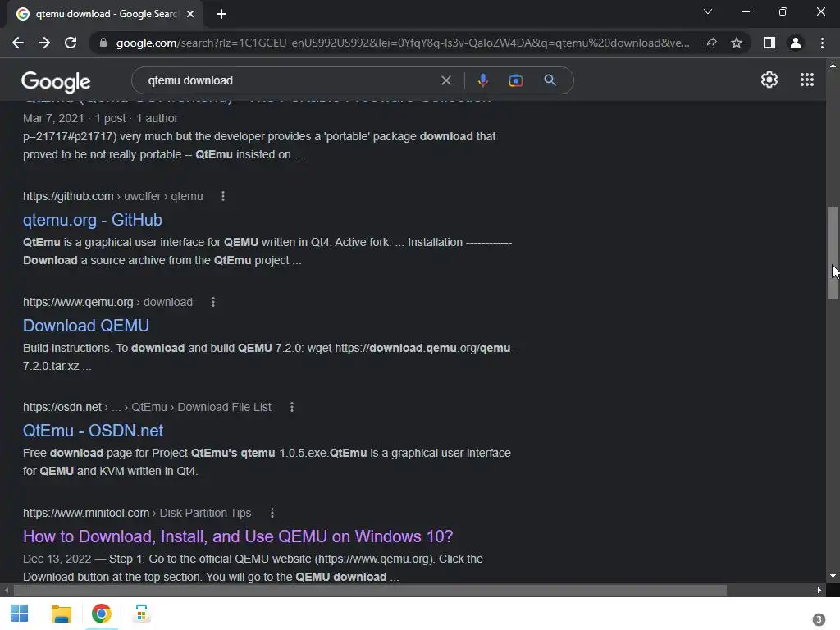Open Microsoft Store from taskbar

pos(141,614)
